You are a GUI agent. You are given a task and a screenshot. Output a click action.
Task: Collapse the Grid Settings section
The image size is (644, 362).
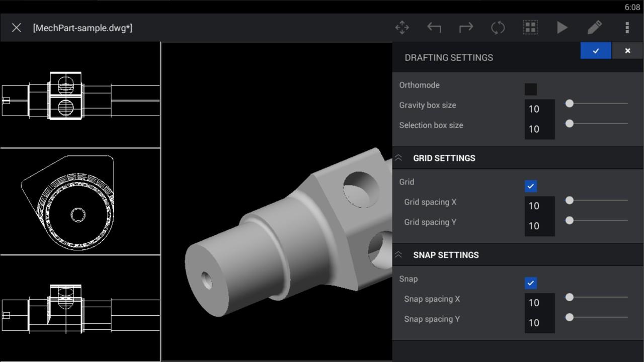[398, 158]
